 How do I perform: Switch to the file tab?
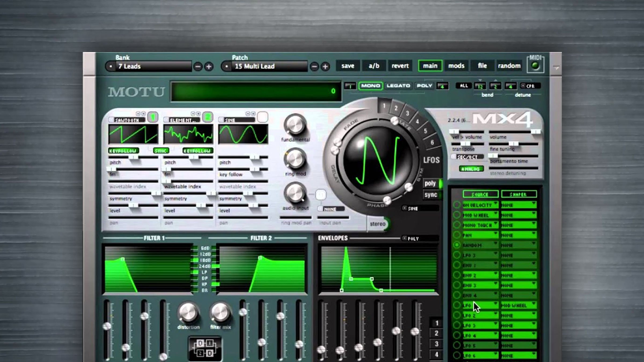point(482,66)
